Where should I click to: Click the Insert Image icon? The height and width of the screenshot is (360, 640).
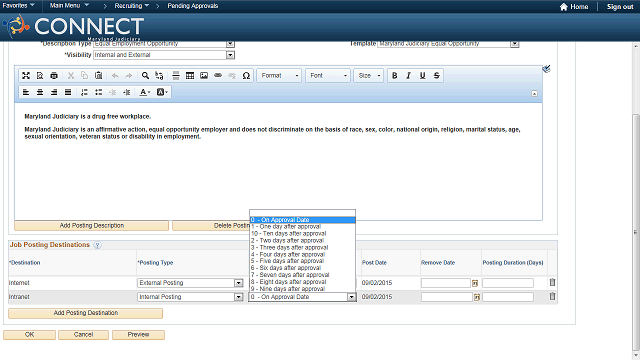click(204, 76)
